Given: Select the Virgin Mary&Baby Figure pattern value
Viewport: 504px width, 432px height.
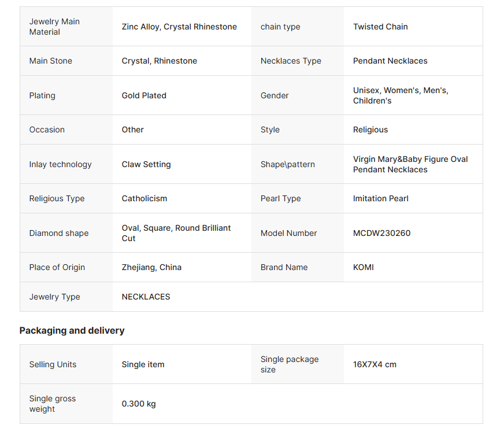Looking at the screenshot, I should tap(410, 164).
